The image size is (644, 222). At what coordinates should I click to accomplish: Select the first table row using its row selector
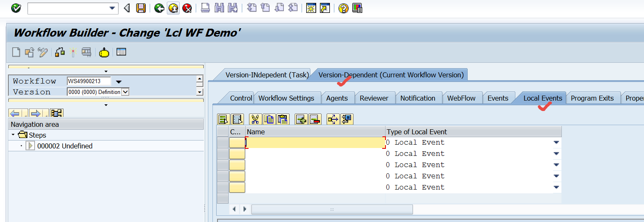click(223, 143)
